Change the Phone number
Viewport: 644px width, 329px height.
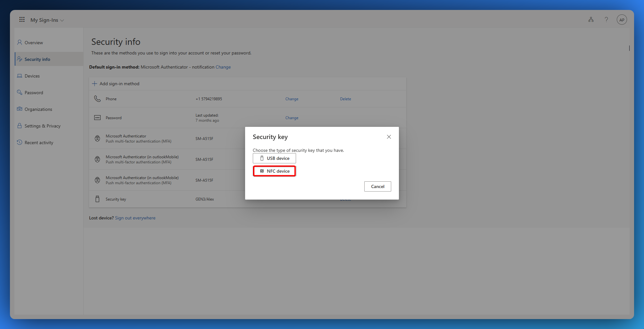292,99
